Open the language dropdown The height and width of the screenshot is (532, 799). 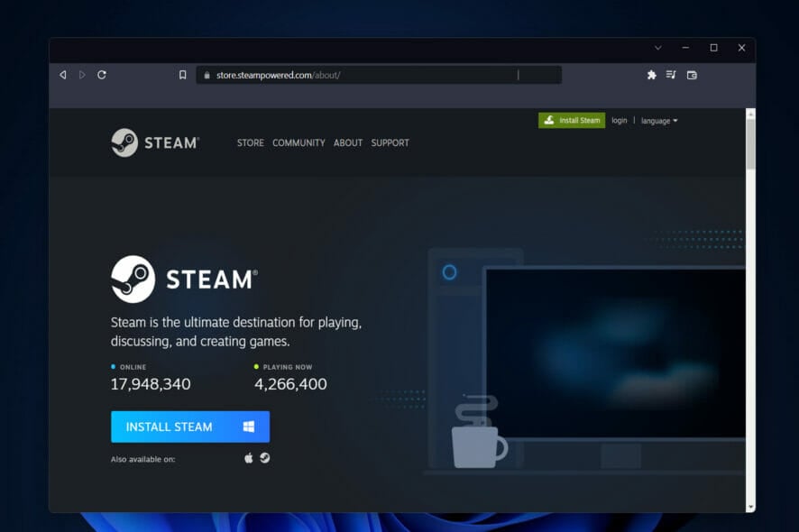(657, 120)
